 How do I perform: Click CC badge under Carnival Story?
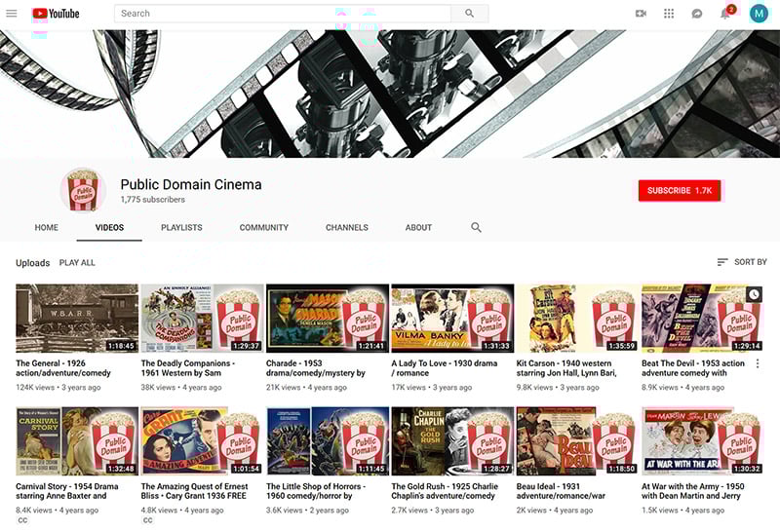point(22,520)
